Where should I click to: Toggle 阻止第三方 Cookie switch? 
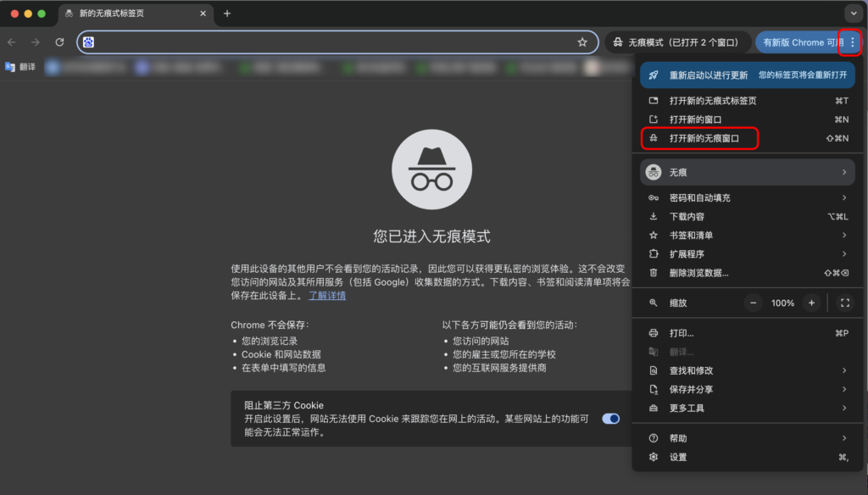(x=611, y=418)
